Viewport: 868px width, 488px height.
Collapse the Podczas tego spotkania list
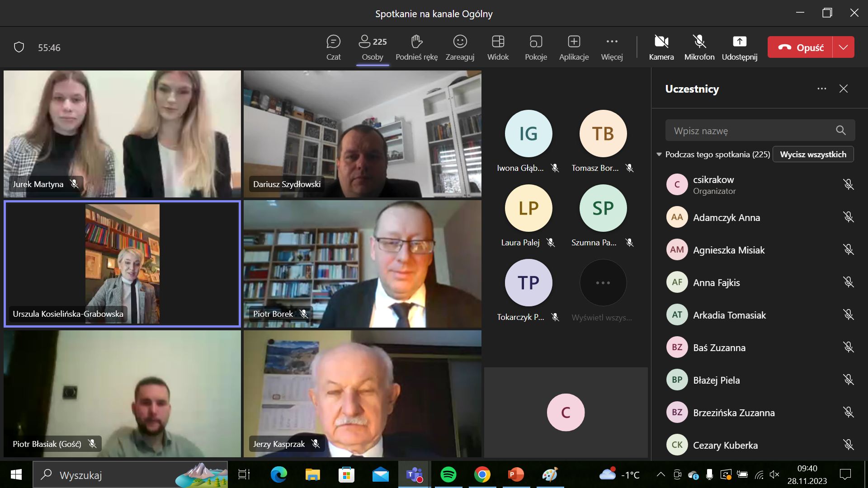tap(659, 155)
